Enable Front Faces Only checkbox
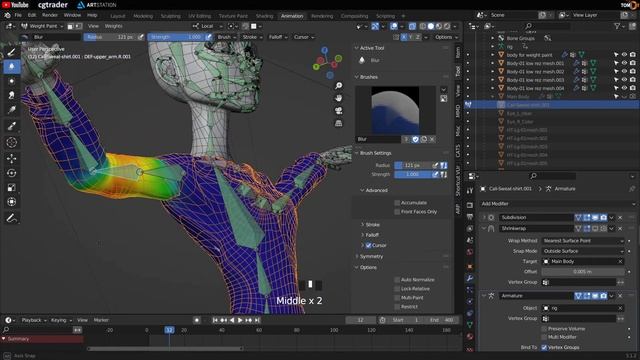The image size is (640, 360). [x=397, y=212]
